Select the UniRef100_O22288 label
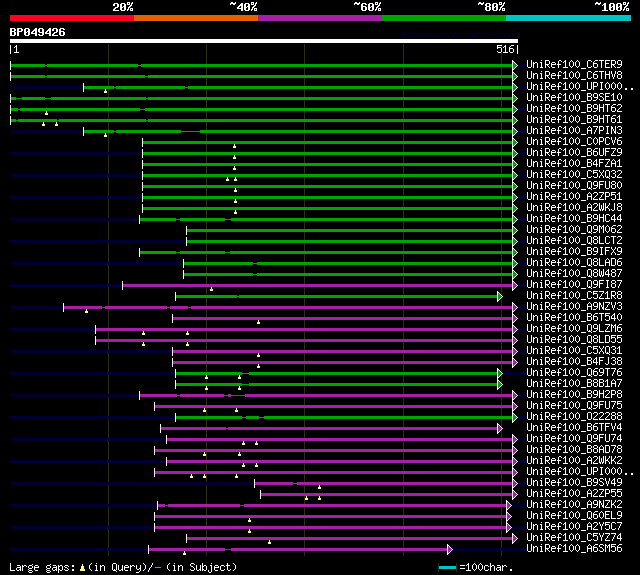The image size is (640, 575). [574, 417]
